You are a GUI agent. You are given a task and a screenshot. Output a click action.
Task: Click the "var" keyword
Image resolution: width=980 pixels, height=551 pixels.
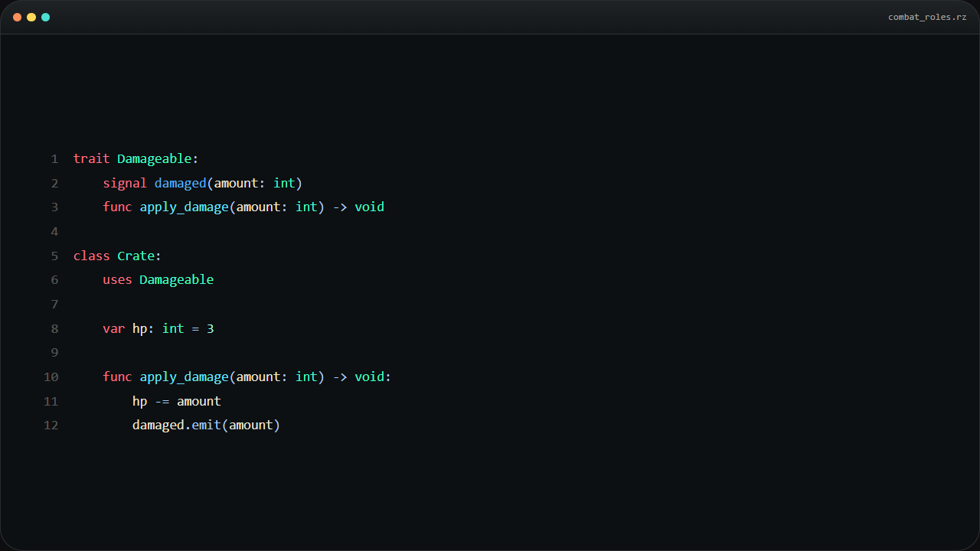pos(114,328)
